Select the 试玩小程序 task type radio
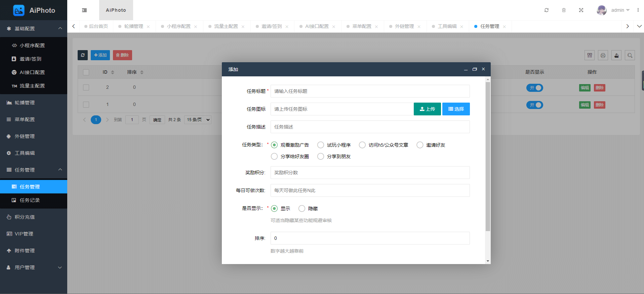 [x=321, y=145]
